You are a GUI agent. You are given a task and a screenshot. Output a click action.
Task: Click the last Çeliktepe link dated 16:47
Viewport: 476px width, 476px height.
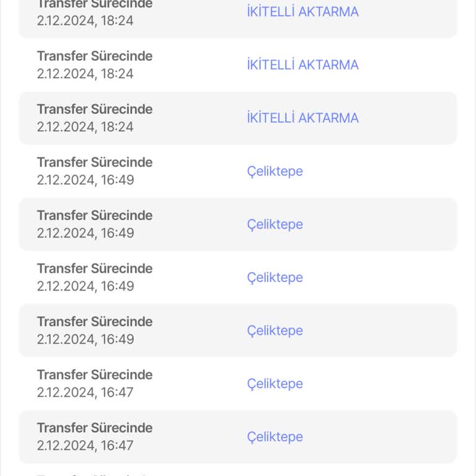275,437
